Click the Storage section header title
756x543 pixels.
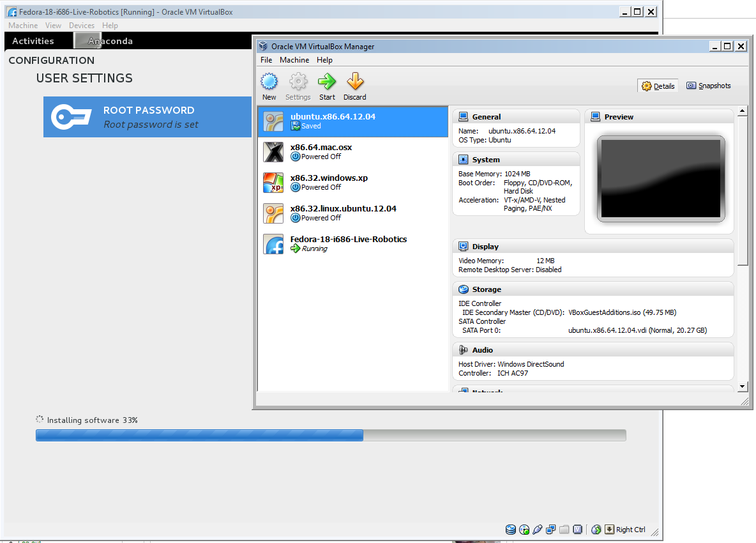coord(487,289)
